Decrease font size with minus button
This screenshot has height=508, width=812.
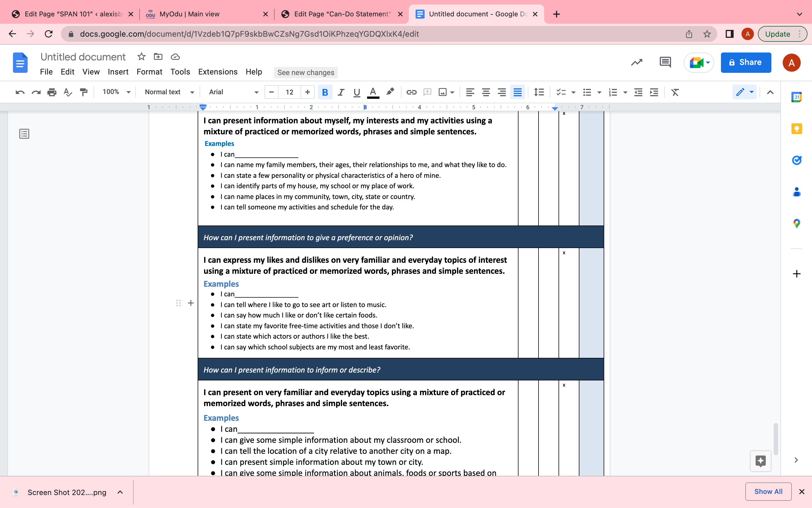point(272,92)
